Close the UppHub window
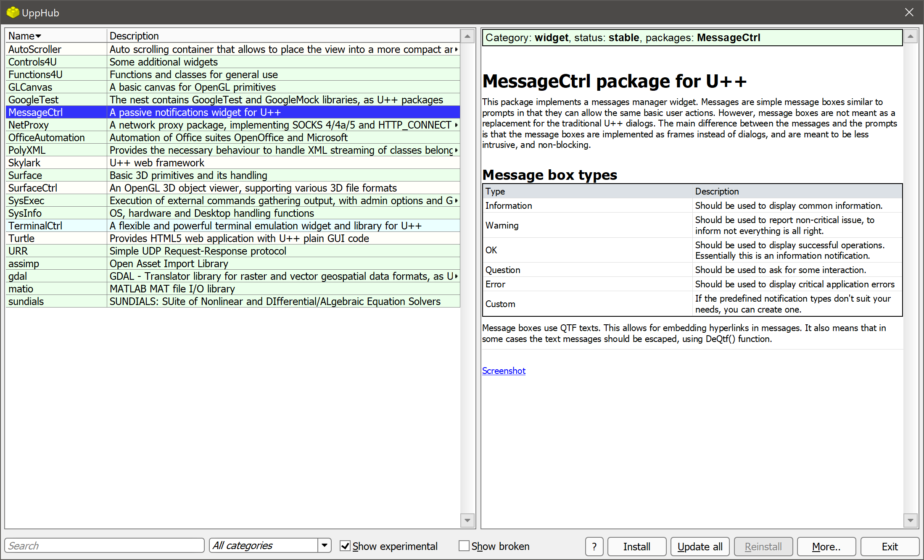 tap(909, 13)
